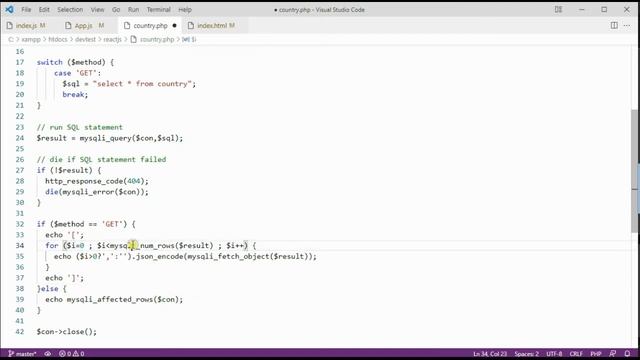The width and height of the screenshot is (640, 360).
Task: Show notifications via the bell icon
Action: (x=627, y=353)
